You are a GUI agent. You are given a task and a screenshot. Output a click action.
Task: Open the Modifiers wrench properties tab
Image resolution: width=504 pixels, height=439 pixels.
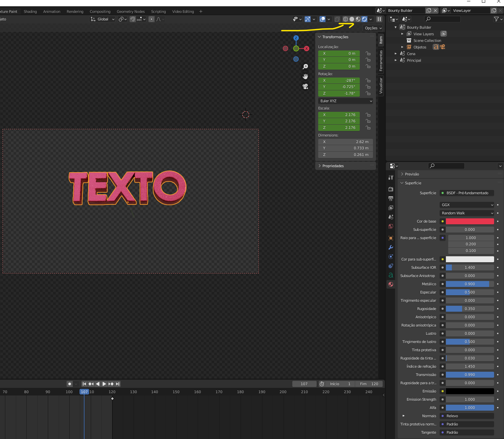pyautogui.click(x=391, y=247)
